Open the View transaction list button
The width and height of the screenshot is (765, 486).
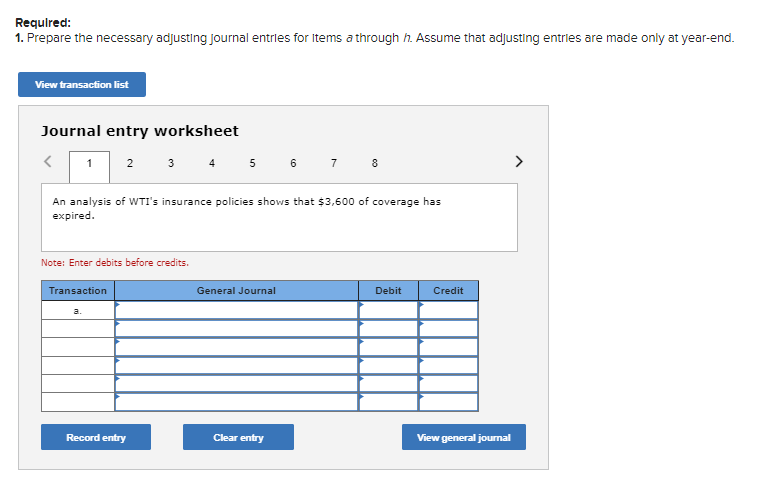(82, 84)
